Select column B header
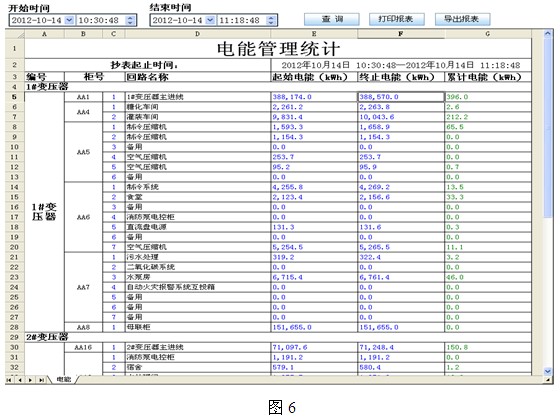Image resolution: width=560 pixels, height=419 pixels. pyautogui.click(x=83, y=34)
